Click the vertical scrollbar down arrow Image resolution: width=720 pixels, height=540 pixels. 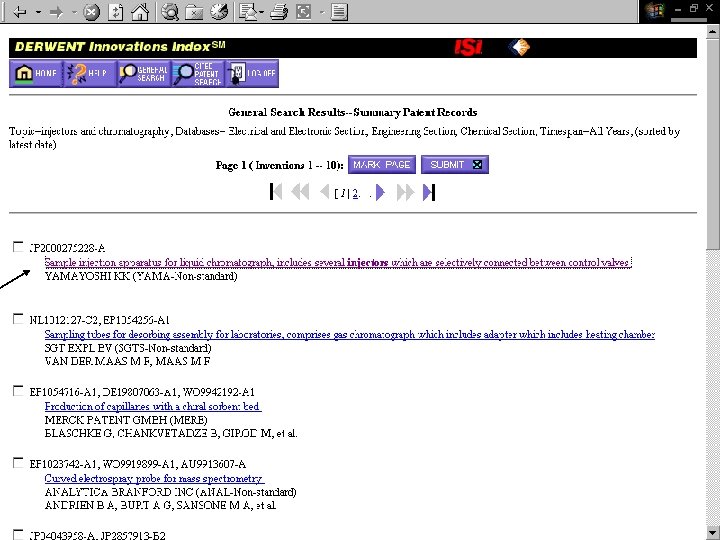(x=712, y=533)
